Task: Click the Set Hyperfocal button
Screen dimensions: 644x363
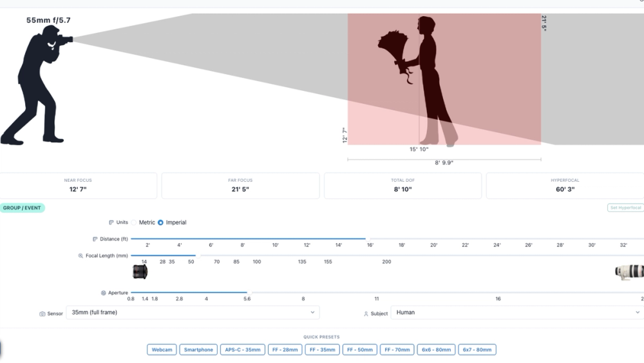Action: [x=625, y=208]
